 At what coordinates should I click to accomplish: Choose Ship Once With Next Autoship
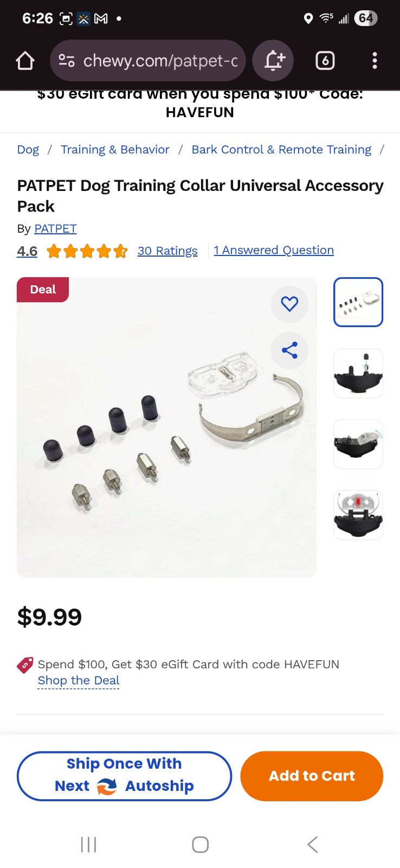[x=124, y=776]
